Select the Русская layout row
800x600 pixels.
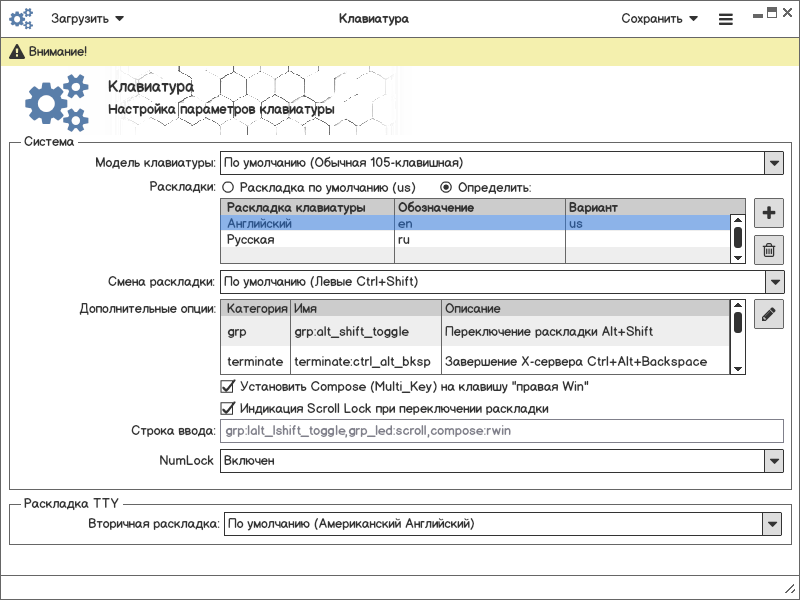click(x=306, y=240)
